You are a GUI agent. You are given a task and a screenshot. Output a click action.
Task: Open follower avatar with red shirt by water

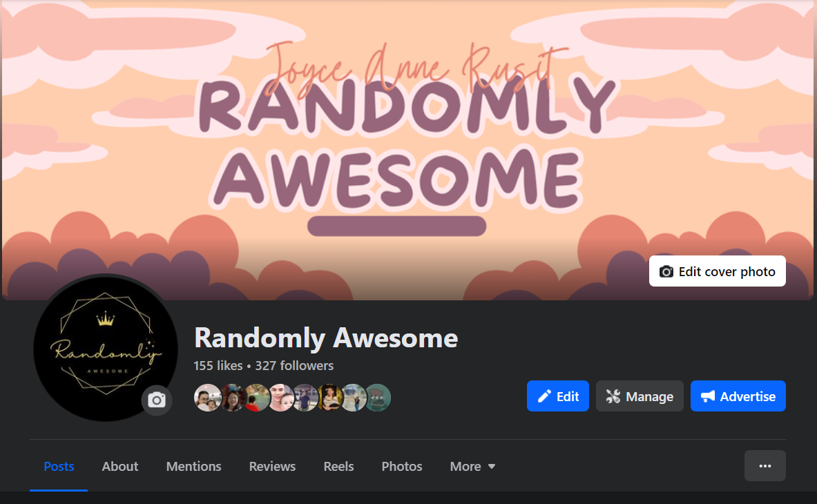[x=256, y=398]
